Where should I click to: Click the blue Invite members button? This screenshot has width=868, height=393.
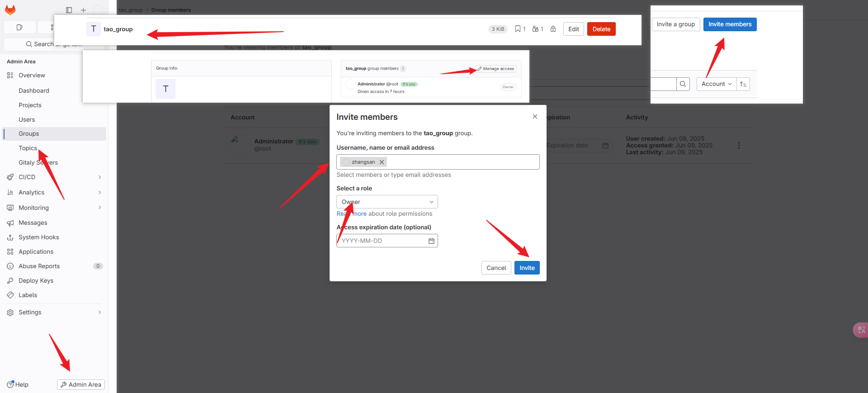[730, 24]
